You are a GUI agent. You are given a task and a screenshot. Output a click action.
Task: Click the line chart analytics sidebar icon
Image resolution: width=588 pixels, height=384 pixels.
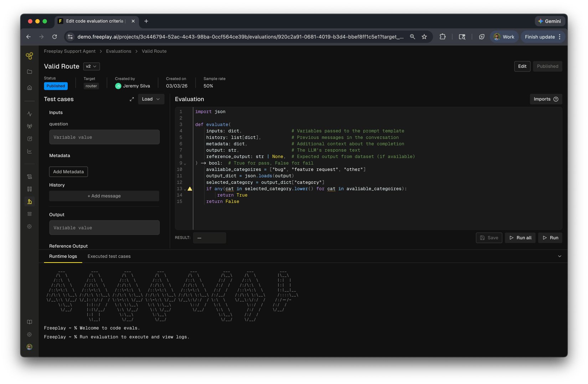click(30, 151)
